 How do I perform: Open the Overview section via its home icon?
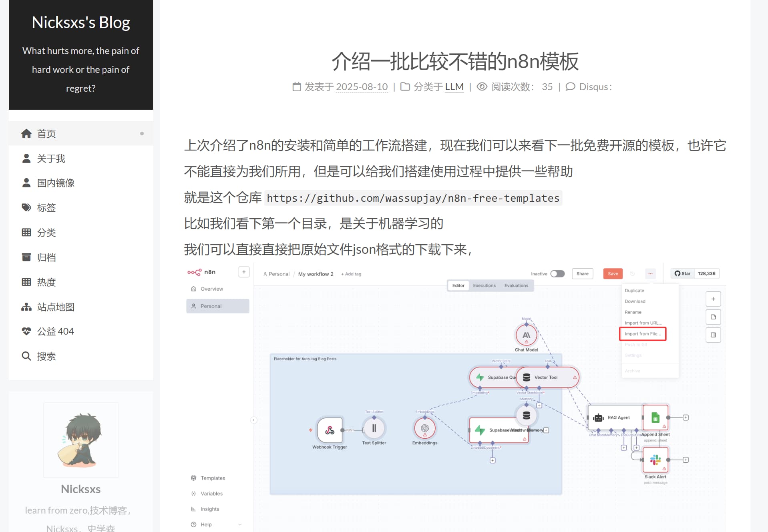194,289
